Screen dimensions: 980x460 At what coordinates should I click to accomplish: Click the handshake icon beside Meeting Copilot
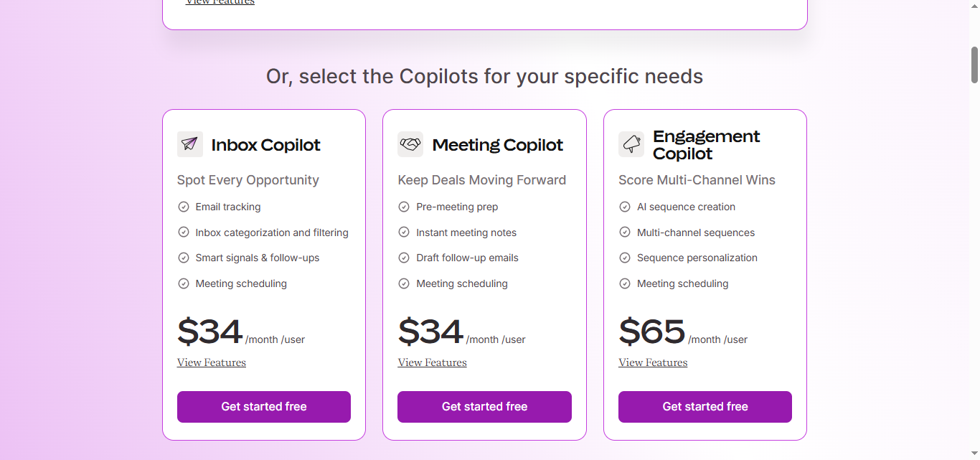click(x=410, y=144)
